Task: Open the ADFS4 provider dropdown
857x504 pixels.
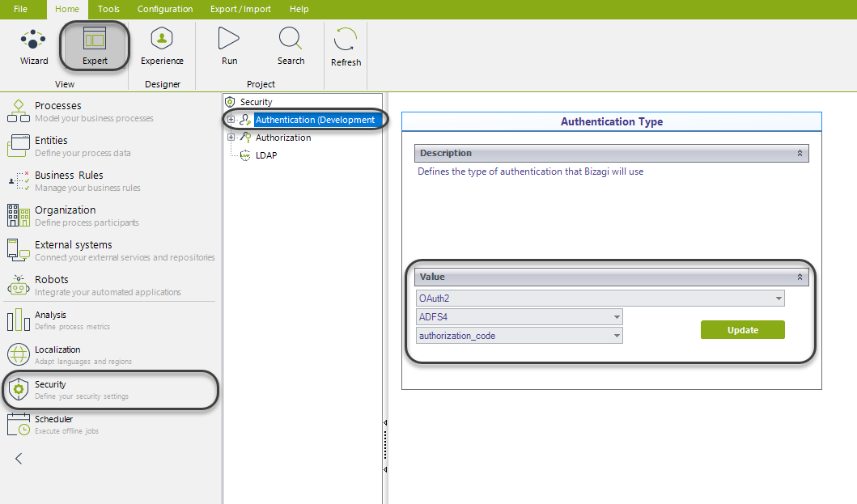Action: (x=617, y=317)
